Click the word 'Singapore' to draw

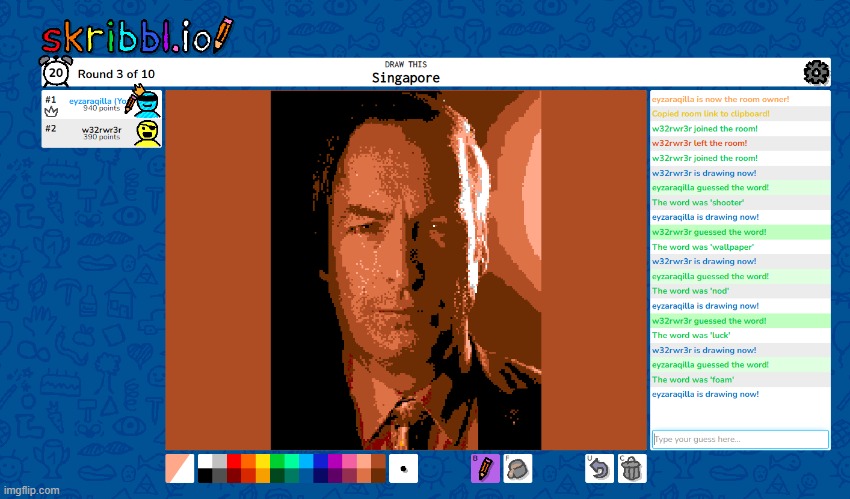coord(405,78)
